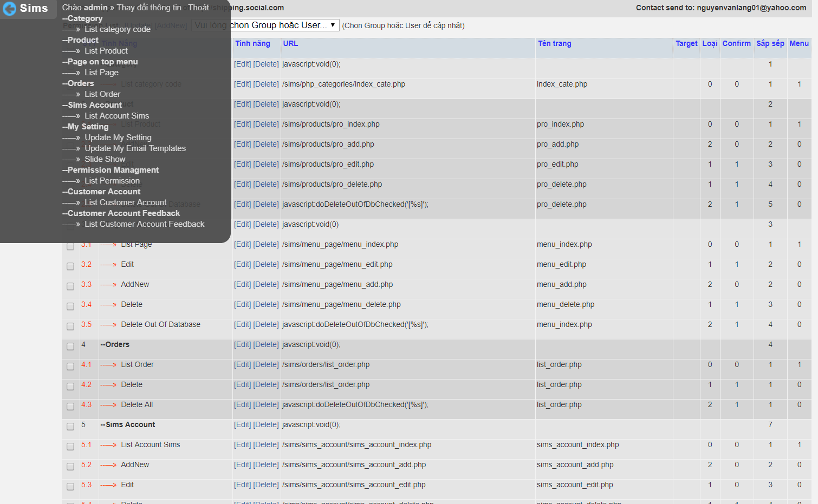818x504 pixels.
Task: Click Delete for menu_edit.php row
Action: tap(266, 264)
